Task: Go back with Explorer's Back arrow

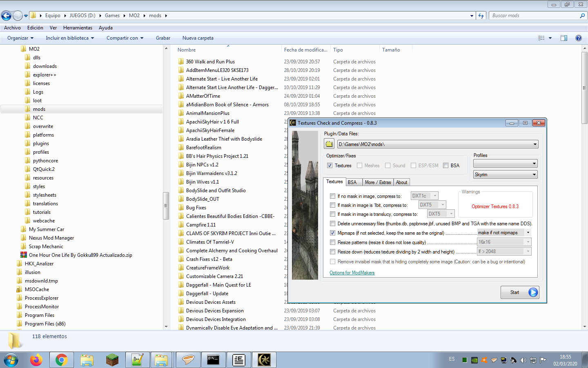Action: click(6, 16)
